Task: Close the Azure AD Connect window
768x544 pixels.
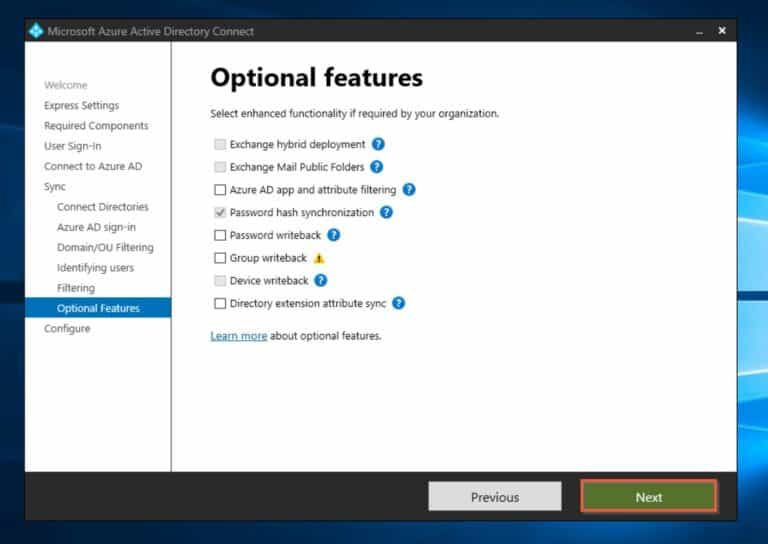Action: click(x=722, y=30)
